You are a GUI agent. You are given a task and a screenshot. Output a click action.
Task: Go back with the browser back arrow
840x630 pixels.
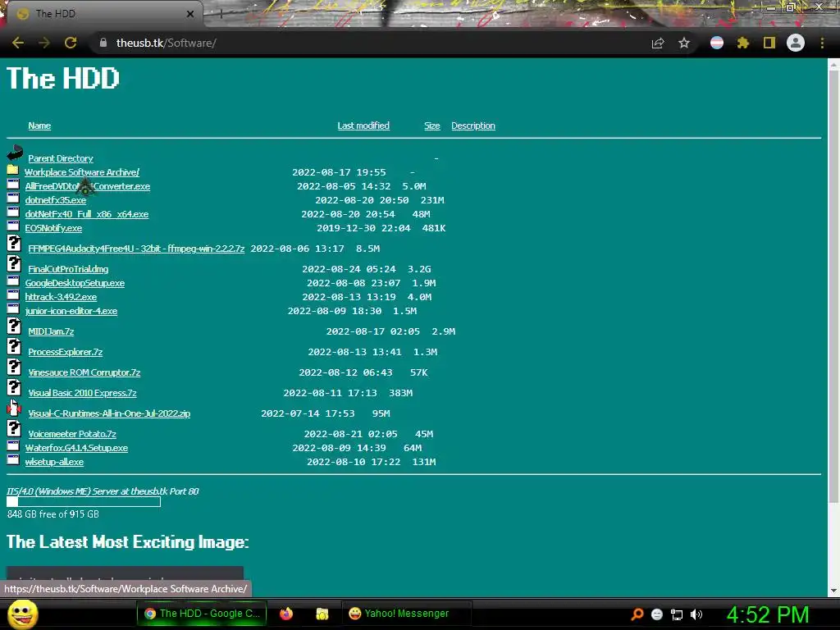point(18,43)
